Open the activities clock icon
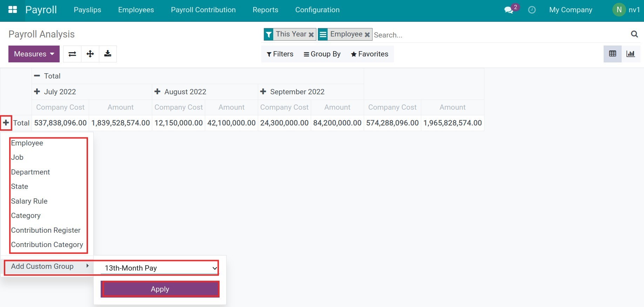This screenshot has height=307, width=644. tap(532, 10)
